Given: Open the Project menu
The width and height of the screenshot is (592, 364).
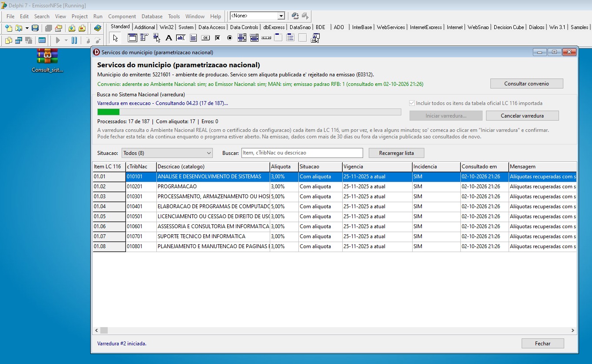Looking at the screenshot, I should coord(79,16).
